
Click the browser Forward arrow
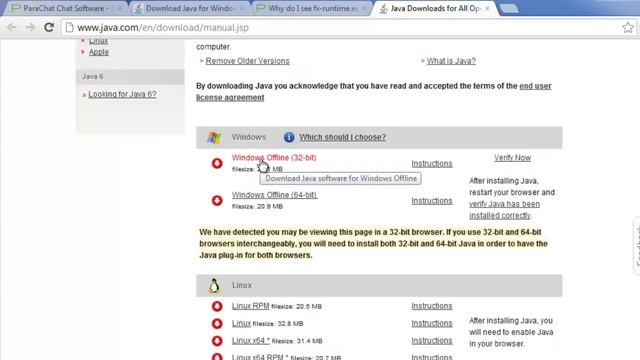coord(30,27)
